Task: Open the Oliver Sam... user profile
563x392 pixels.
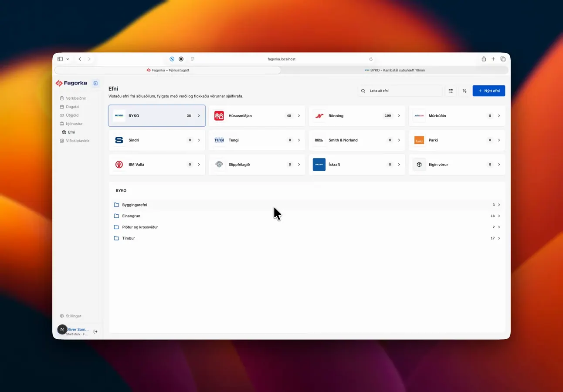Action: click(x=77, y=331)
